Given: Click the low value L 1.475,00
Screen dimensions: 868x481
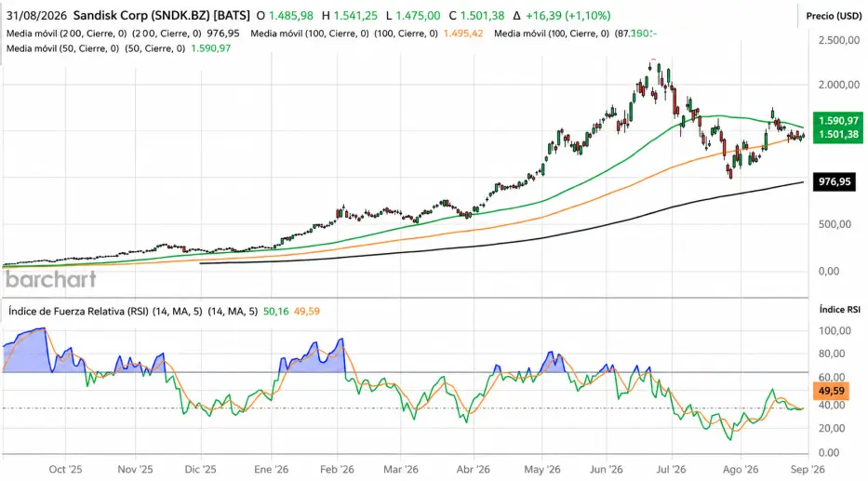Looking at the screenshot, I should pos(413,16).
